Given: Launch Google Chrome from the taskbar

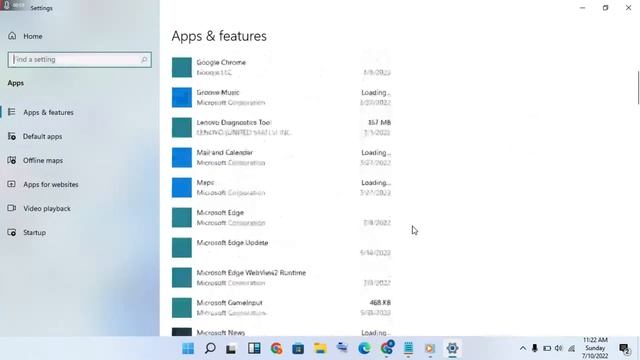Looking at the screenshot, I should coord(276,349).
